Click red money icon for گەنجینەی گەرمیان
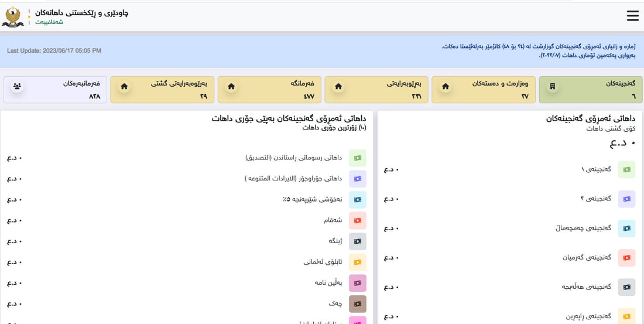The height and width of the screenshot is (324, 644). (x=627, y=258)
